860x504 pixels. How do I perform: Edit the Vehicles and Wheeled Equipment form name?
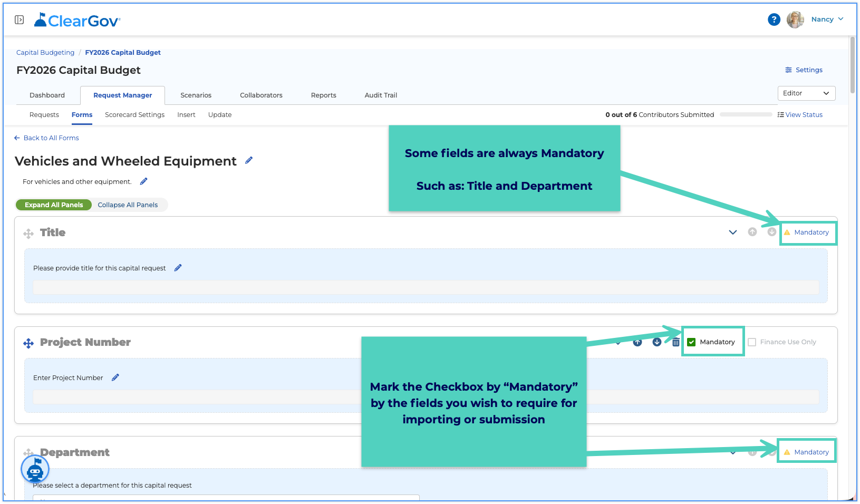click(x=249, y=160)
